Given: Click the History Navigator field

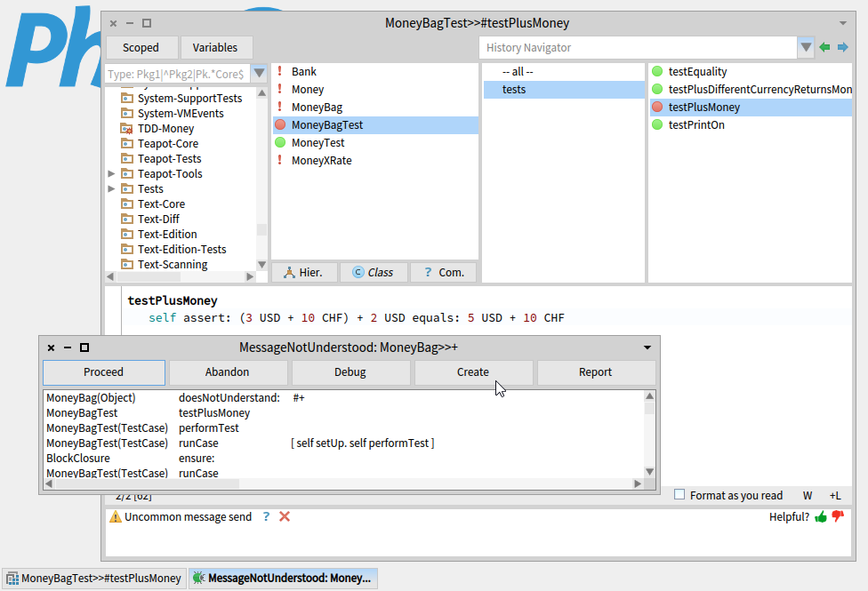Looking at the screenshot, I should point(639,48).
